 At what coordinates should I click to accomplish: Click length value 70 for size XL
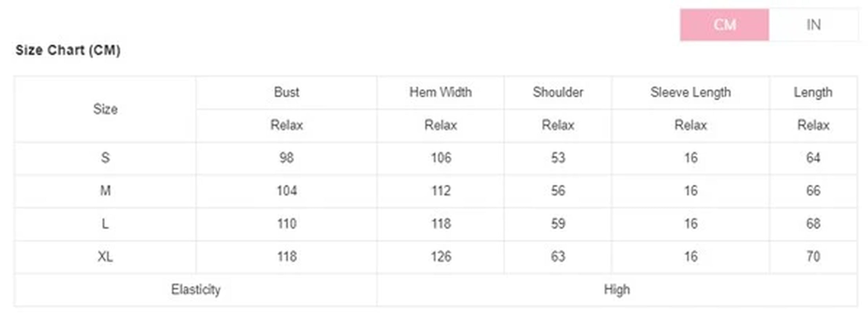tap(813, 257)
